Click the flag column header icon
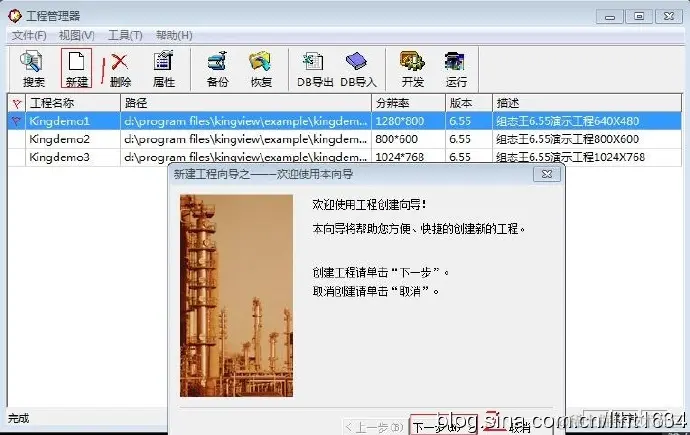This screenshot has width=690, height=435. tap(17, 104)
